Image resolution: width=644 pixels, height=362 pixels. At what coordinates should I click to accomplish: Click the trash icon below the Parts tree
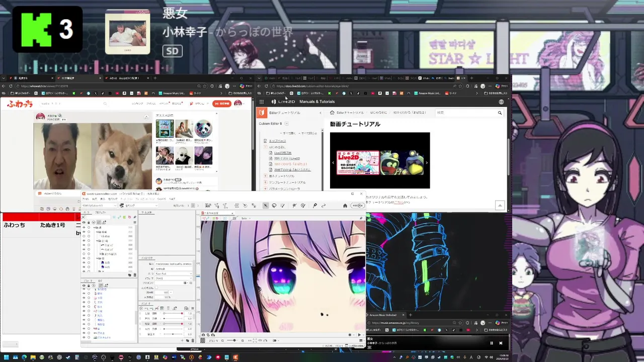(x=135, y=275)
